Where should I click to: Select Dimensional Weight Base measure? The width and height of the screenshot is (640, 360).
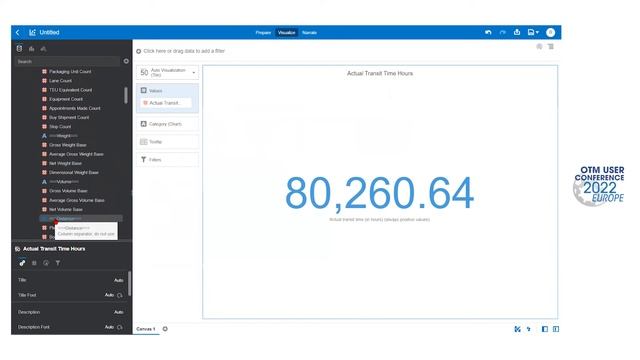pos(73,173)
